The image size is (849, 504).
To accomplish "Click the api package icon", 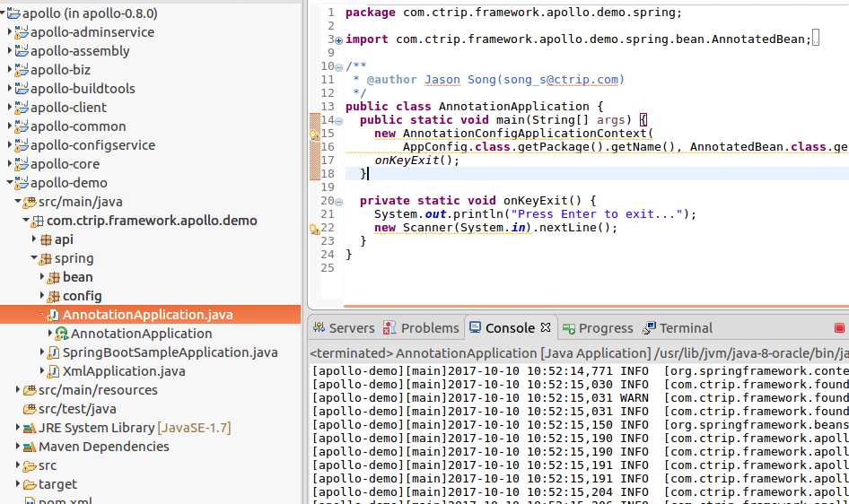I will pos(46,239).
